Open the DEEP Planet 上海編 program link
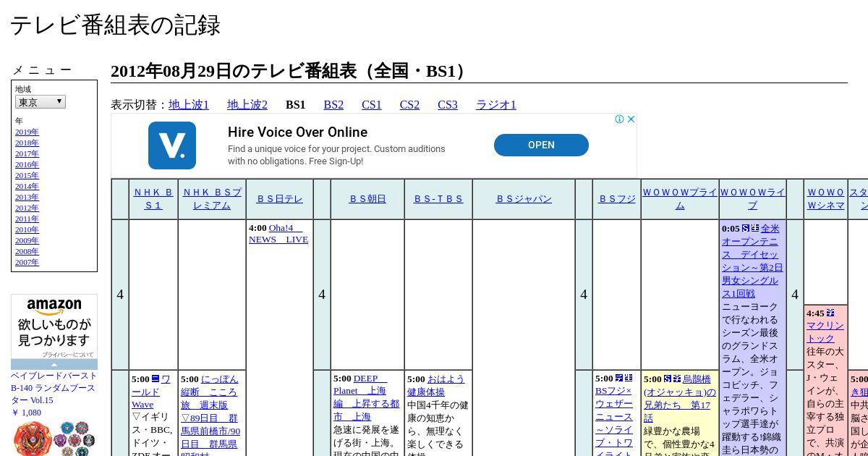 coord(366,398)
